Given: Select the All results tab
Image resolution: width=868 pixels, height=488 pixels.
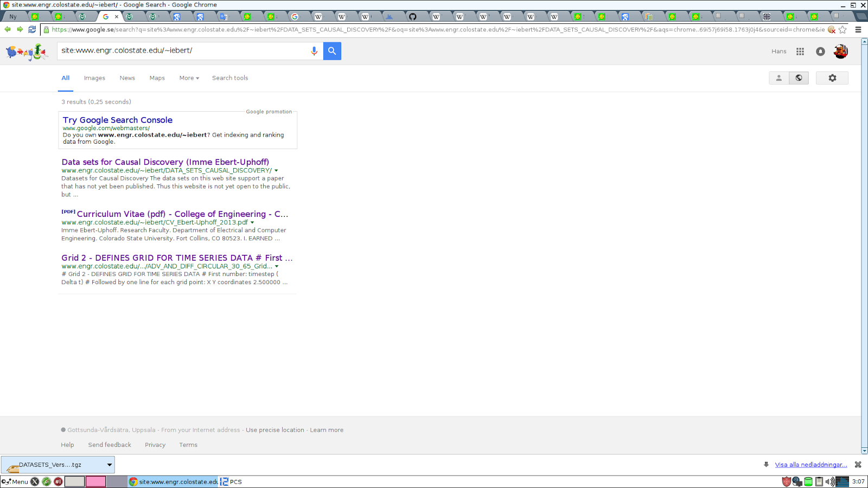Looking at the screenshot, I should (x=66, y=78).
